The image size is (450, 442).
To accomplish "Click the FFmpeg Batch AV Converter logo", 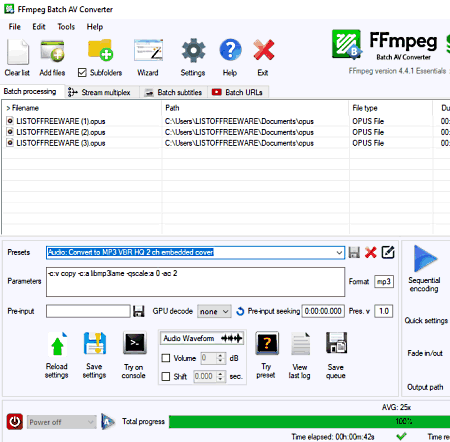I will [346, 44].
